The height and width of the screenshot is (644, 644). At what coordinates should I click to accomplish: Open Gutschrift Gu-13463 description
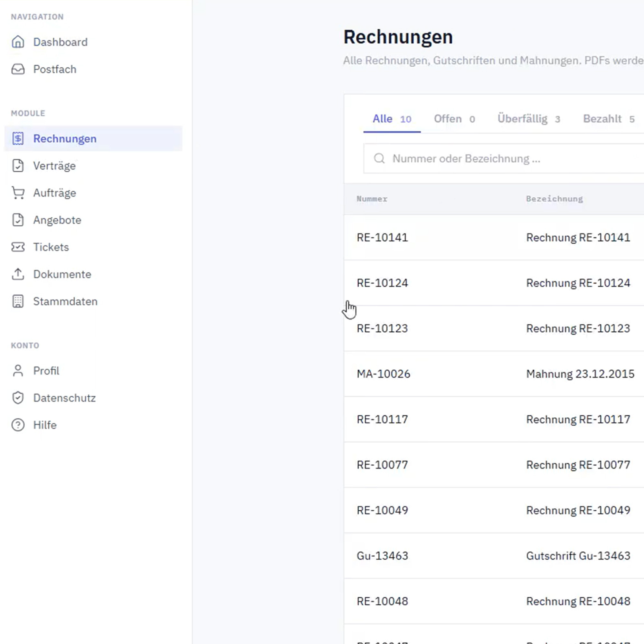pos(578,556)
